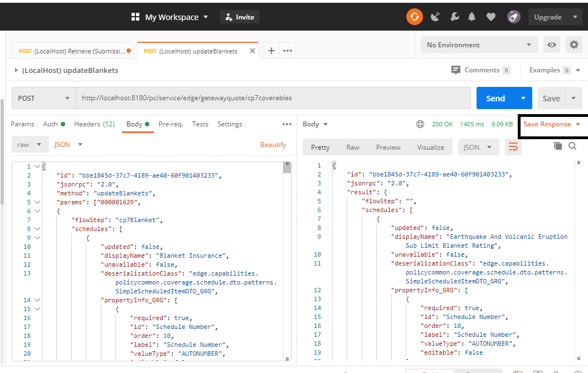The width and height of the screenshot is (588, 373).
Task: Switch to the Headers (12) tab
Action: point(94,124)
